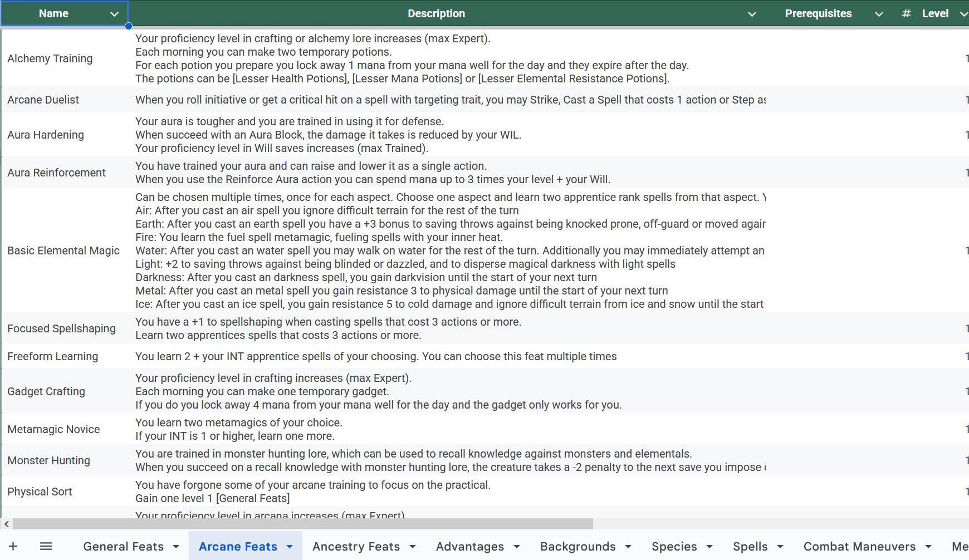Open the all sheets list icon
The width and height of the screenshot is (969, 560).
coord(46,546)
